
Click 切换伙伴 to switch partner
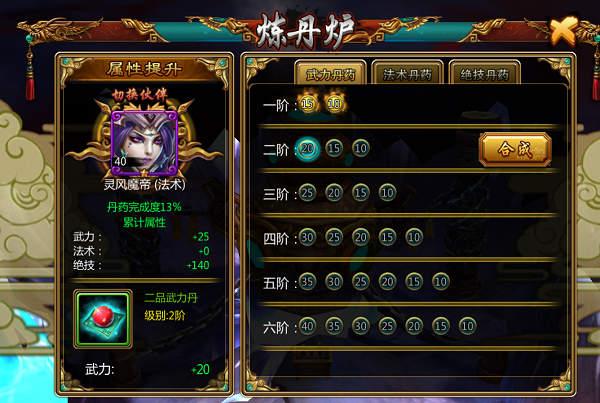[x=139, y=95]
